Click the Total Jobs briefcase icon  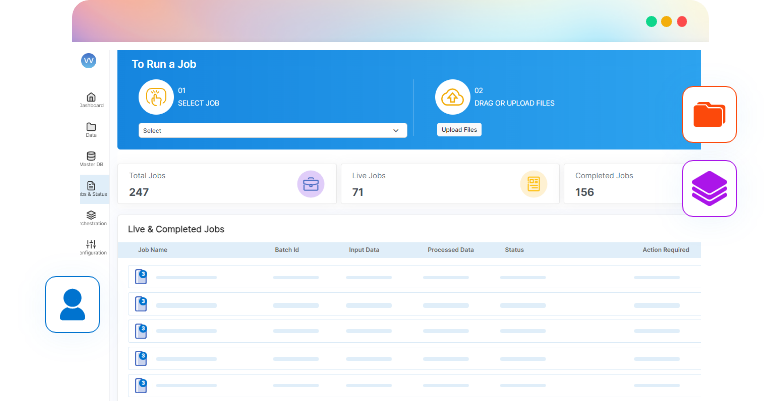coord(311,184)
